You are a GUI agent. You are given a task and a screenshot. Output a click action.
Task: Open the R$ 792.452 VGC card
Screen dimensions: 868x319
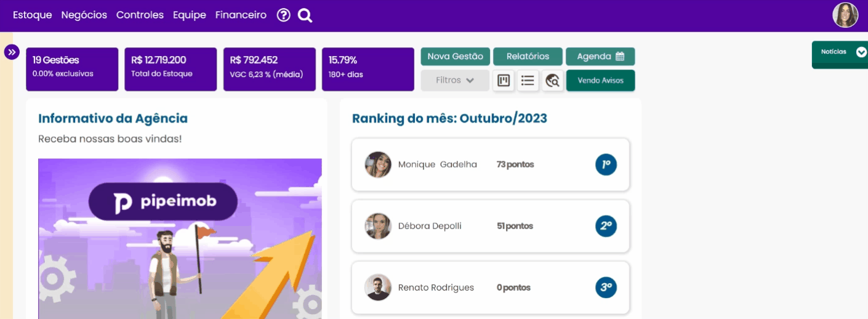(269, 69)
